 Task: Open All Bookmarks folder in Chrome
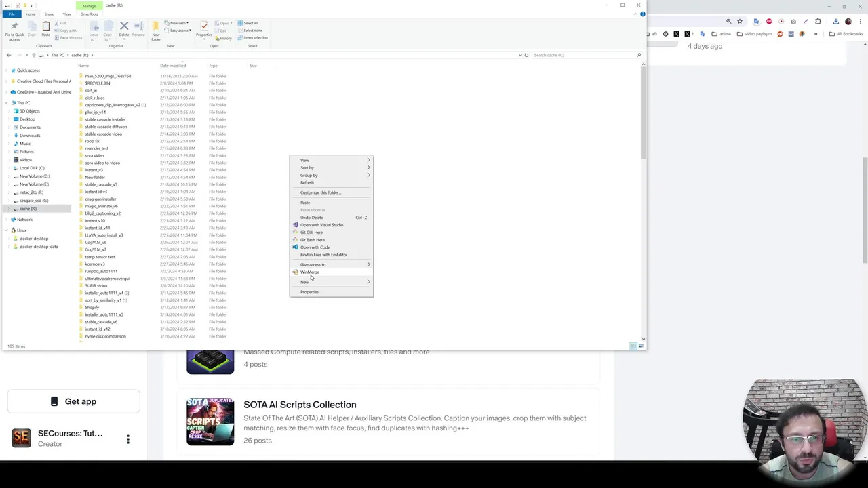[x=846, y=34]
